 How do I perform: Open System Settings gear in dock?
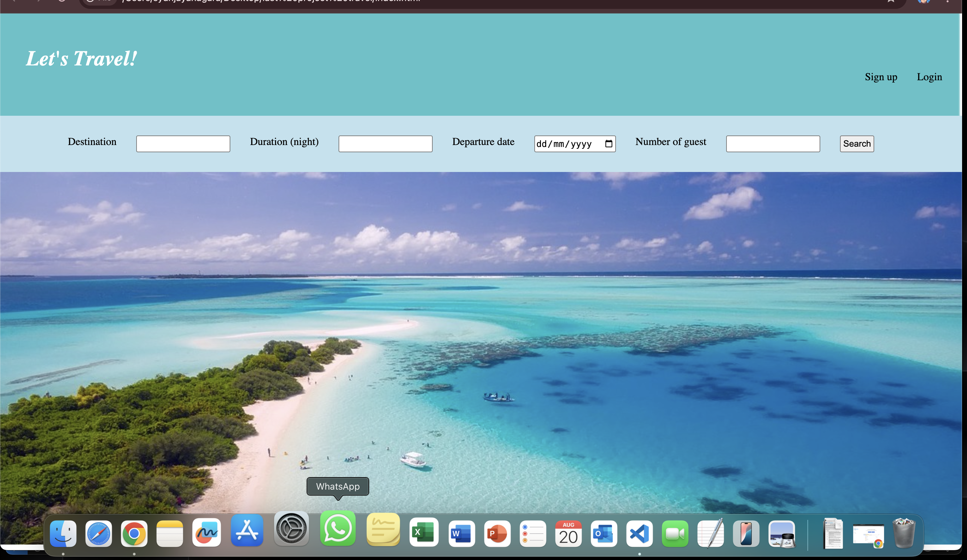pos(291,528)
